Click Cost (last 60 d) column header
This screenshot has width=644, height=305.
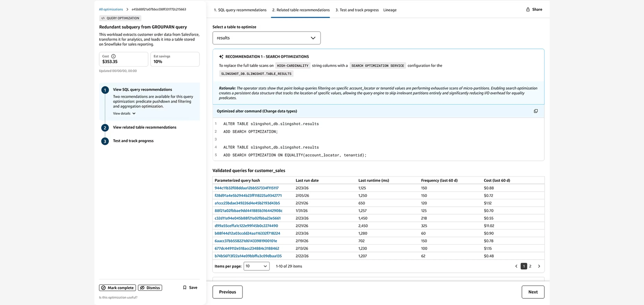click(497, 180)
